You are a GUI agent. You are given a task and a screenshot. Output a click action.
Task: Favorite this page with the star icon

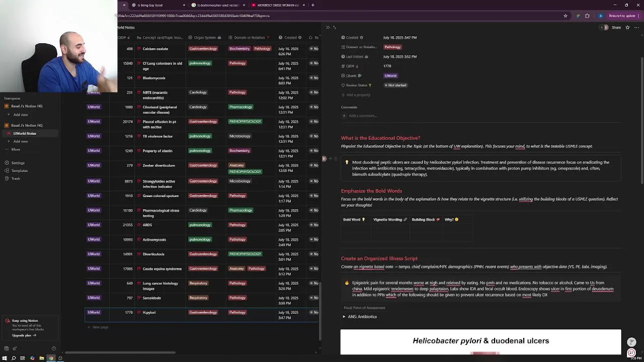(627, 28)
